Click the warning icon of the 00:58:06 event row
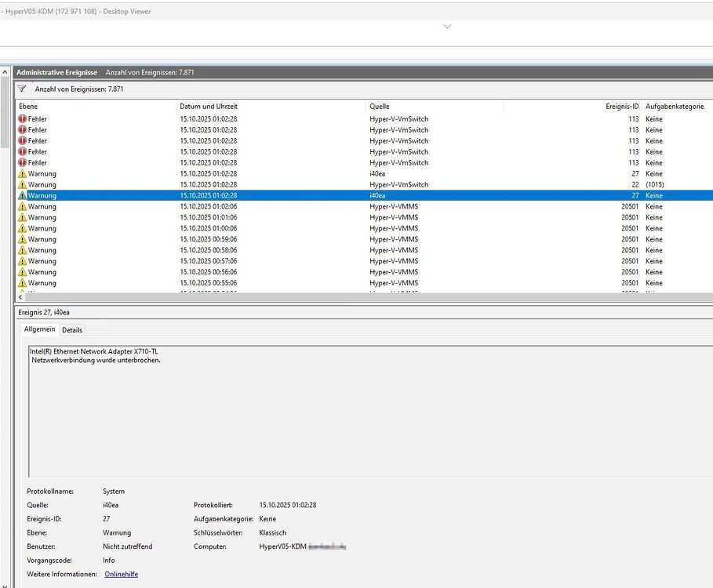 pos(22,251)
